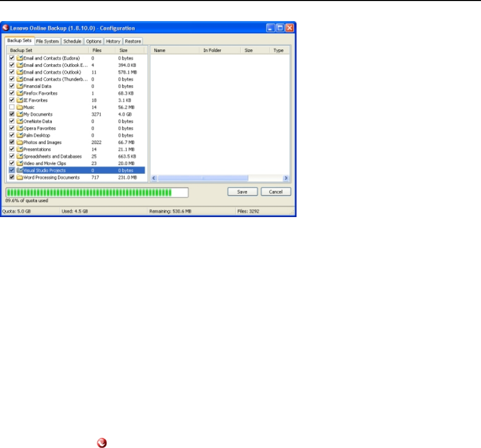
Task: Click the Visual Studio Projects folder icon
Action: (20, 170)
